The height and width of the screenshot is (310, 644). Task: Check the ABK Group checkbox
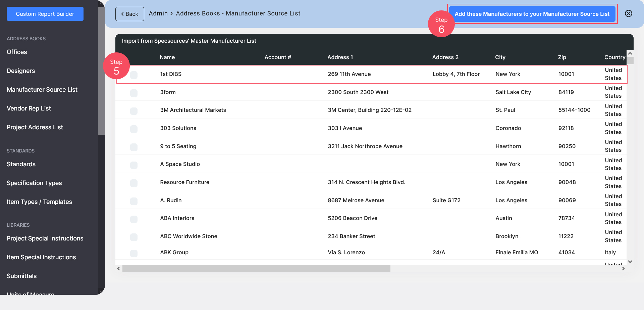coord(134,253)
